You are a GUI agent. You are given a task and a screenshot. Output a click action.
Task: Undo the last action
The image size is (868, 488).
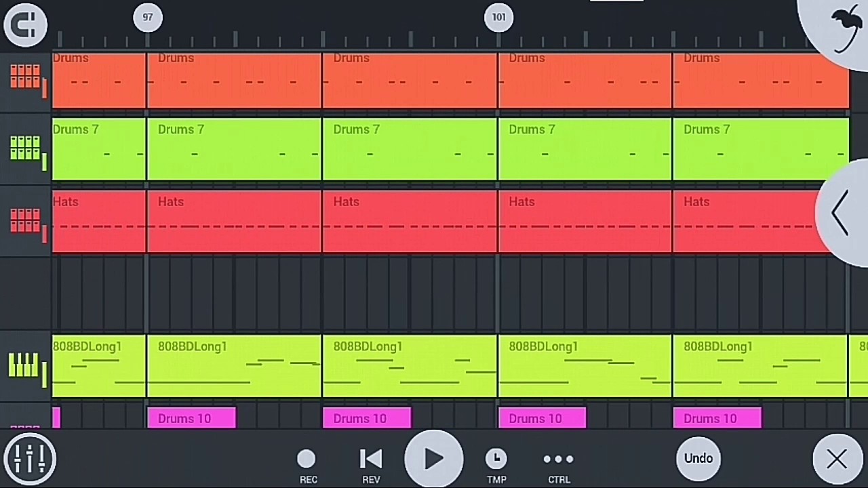coord(698,458)
